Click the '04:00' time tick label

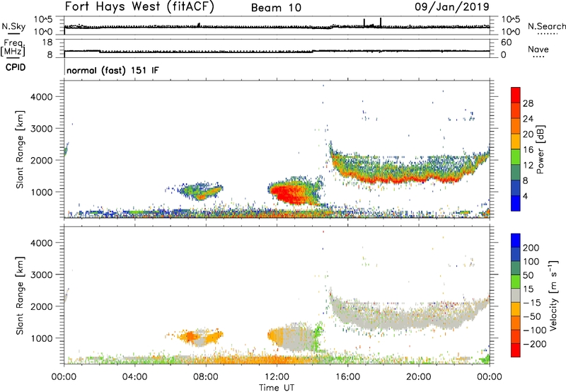134,377
